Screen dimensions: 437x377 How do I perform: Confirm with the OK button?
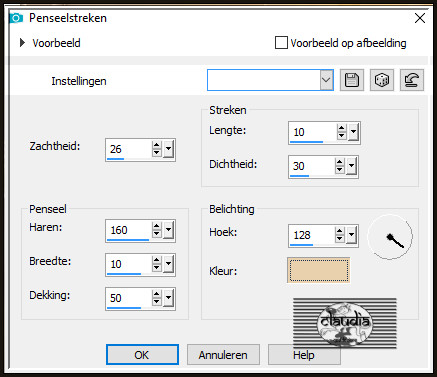[142, 355]
